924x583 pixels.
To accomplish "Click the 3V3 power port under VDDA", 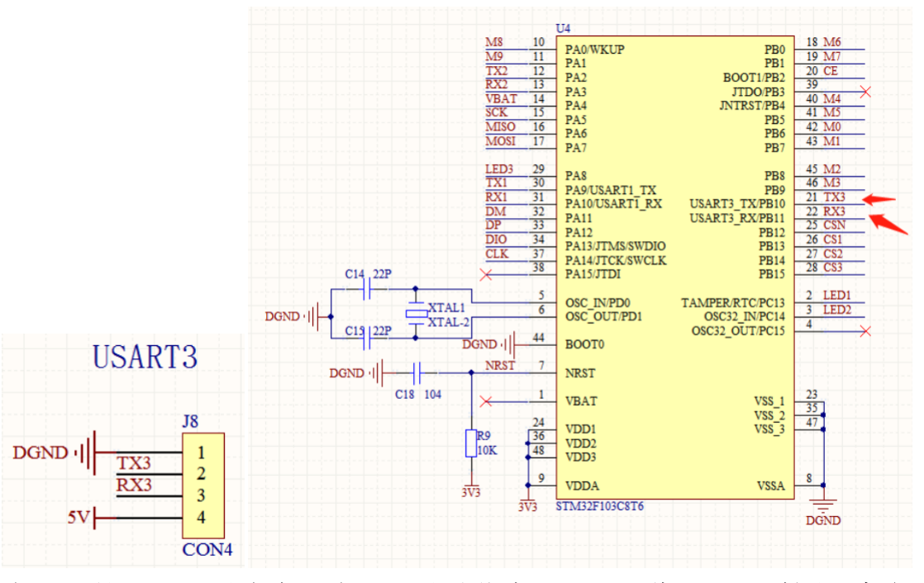I will 528,506.
